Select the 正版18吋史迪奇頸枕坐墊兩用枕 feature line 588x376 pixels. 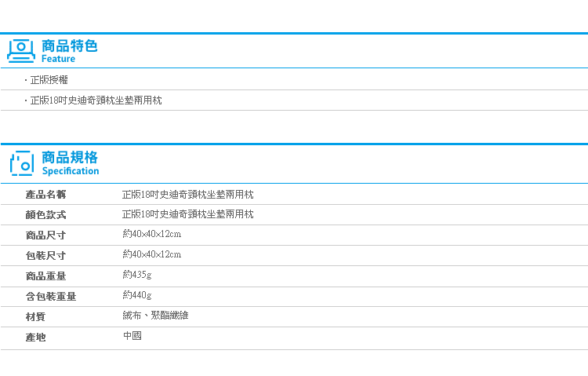point(96,100)
